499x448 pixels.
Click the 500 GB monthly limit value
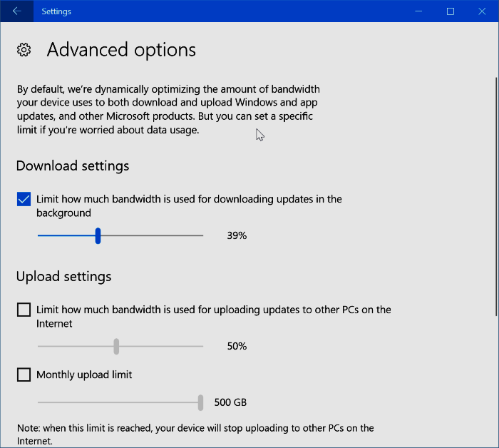(x=230, y=402)
